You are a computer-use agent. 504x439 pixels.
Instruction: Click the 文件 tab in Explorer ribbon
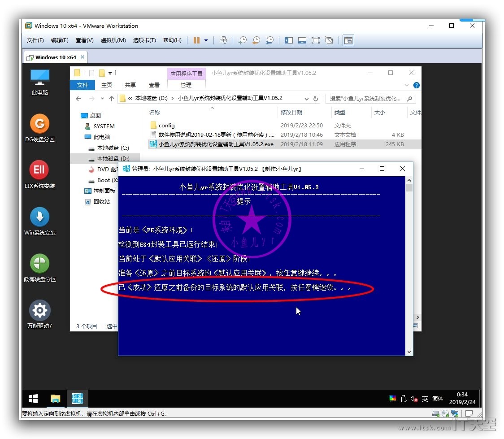(83, 85)
